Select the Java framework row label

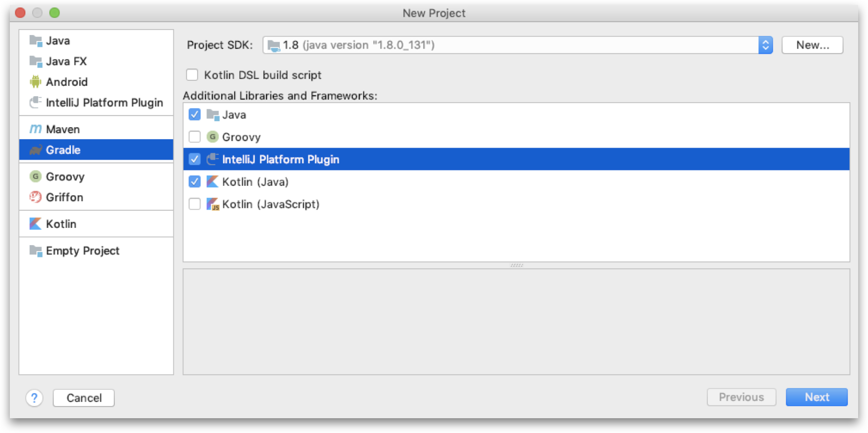click(234, 115)
